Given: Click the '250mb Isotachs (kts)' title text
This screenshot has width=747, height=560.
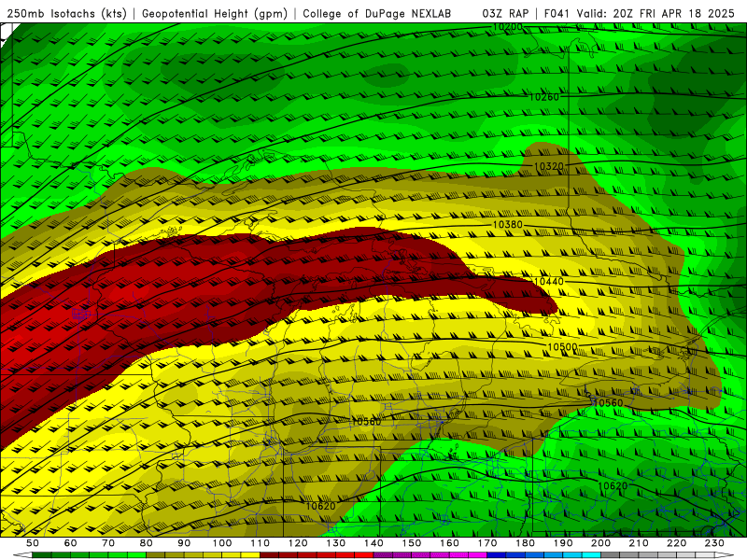Looking at the screenshot, I should (x=67, y=14).
